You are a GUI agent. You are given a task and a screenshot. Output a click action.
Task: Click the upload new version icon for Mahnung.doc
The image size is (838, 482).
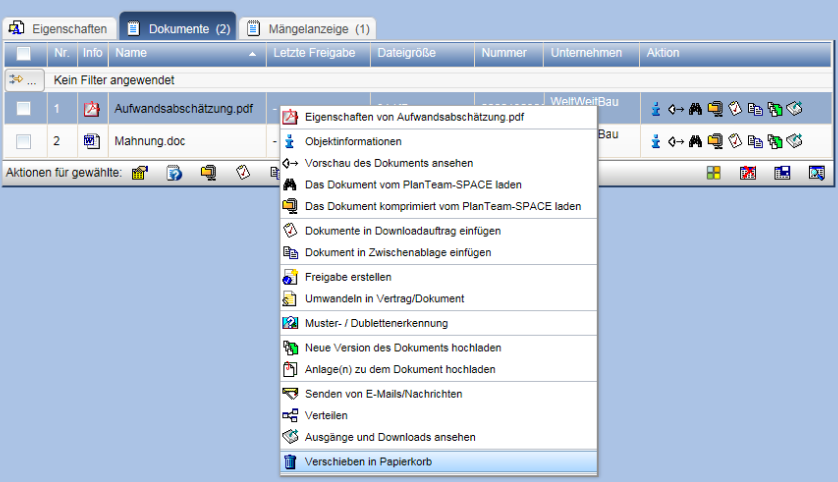(x=774, y=141)
